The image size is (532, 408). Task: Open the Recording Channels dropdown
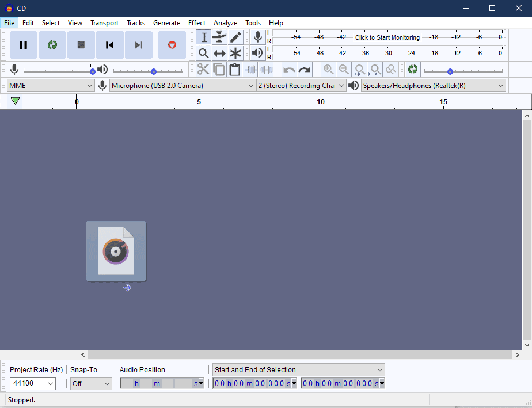coord(301,86)
